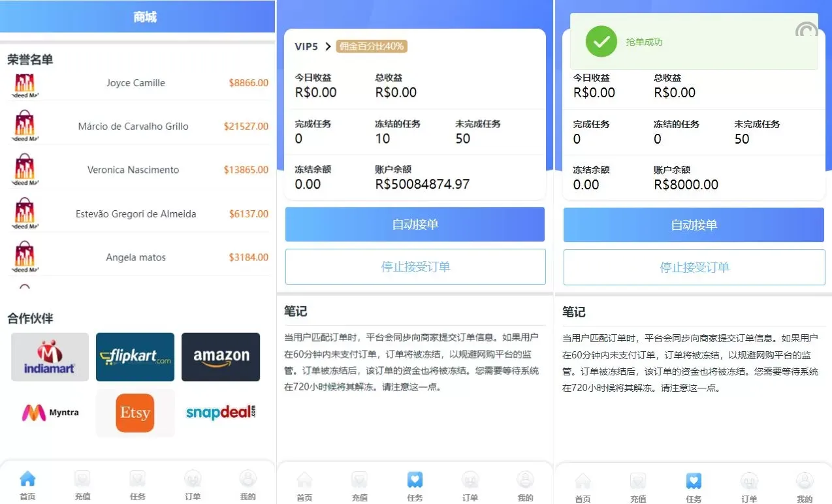The width and height of the screenshot is (832, 504).
Task: Open the 任务 task icon in the left screen
Action: point(137,479)
